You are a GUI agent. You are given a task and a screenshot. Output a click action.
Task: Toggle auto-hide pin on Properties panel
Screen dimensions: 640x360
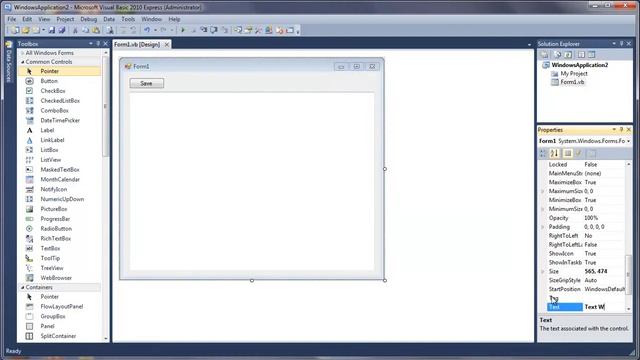click(x=621, y=129)
